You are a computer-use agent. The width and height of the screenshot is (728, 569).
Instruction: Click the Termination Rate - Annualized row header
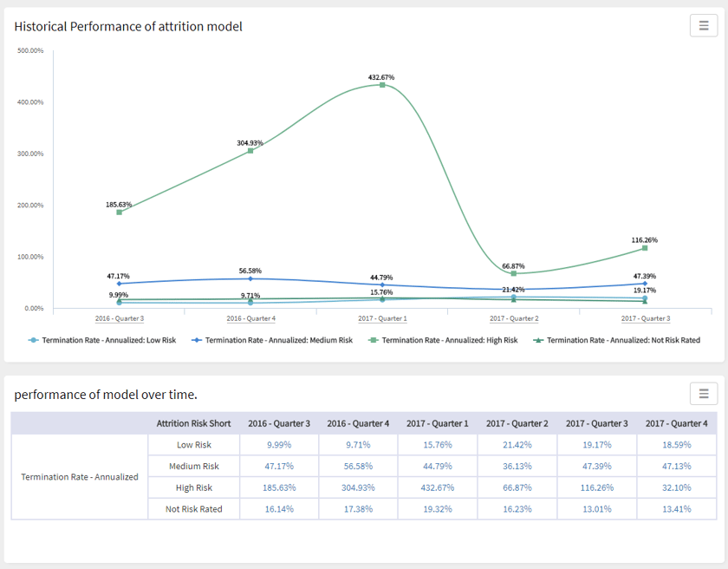pyautogui.click(x=80, y=477)
